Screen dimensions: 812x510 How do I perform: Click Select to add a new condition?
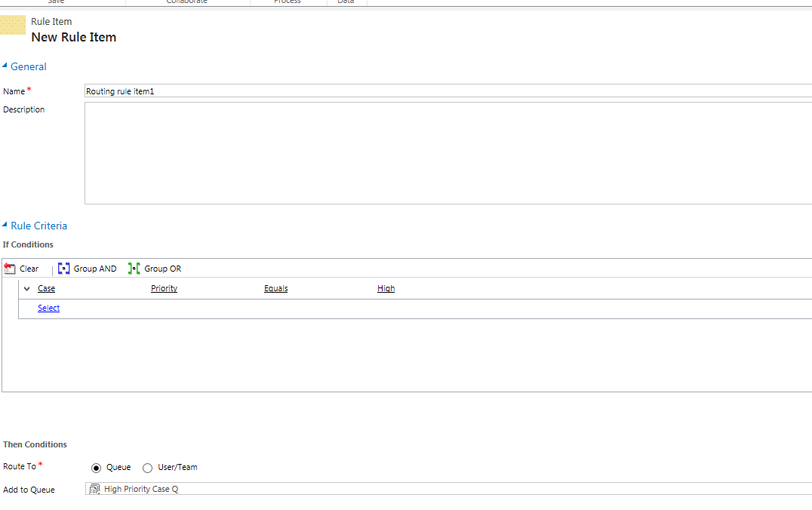click(x=48, y=308)
